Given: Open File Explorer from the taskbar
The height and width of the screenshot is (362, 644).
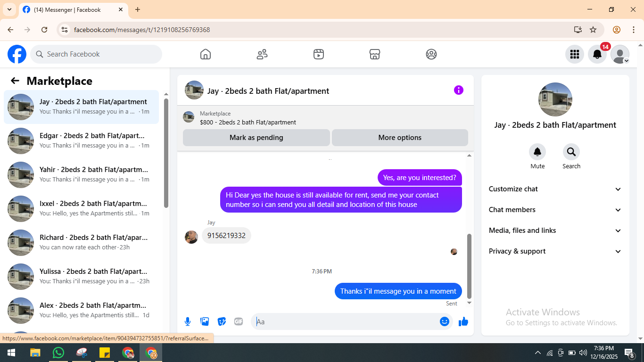Looking at the screenshot, I should pos(35,353).
